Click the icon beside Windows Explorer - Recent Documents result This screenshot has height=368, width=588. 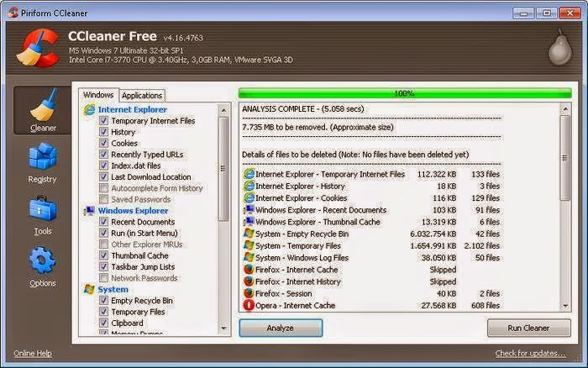[x=249, y=210]
